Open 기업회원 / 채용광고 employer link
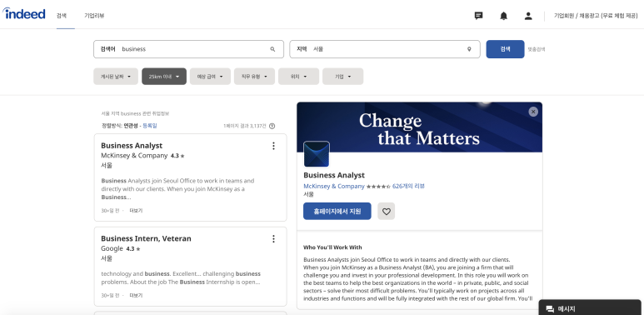The image size is (644, 315). pyautogui.click(x=596, y=16)
